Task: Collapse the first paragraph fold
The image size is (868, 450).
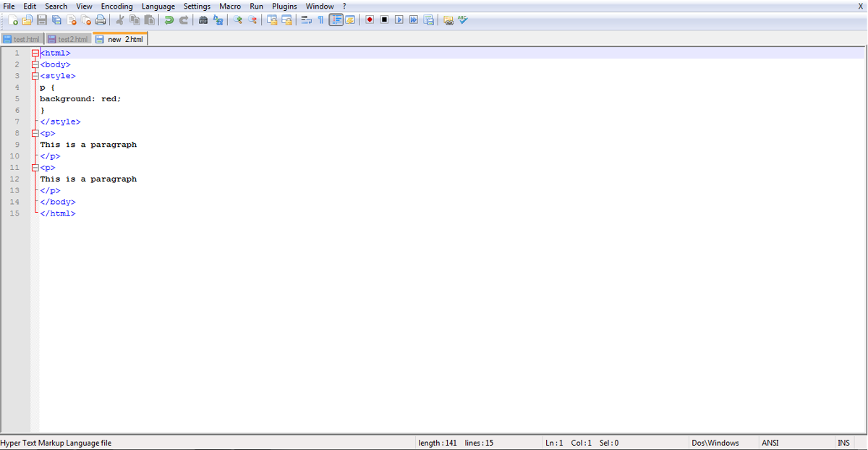Action: [x=35, y=133]
